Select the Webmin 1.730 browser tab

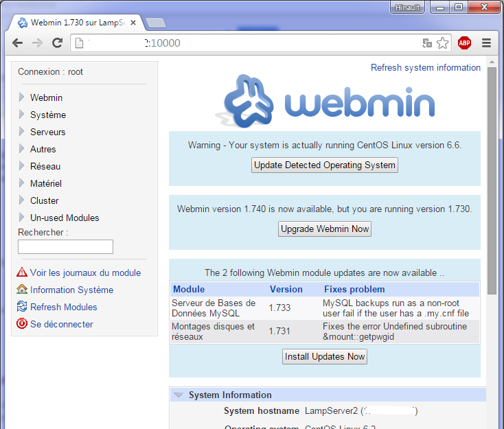coord(76,23)
